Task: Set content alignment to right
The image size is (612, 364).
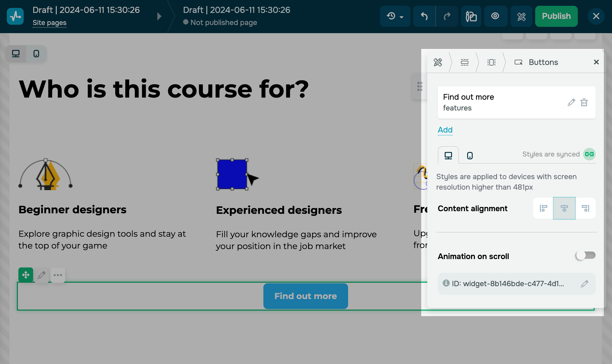Action: click(x=585, y=208)
